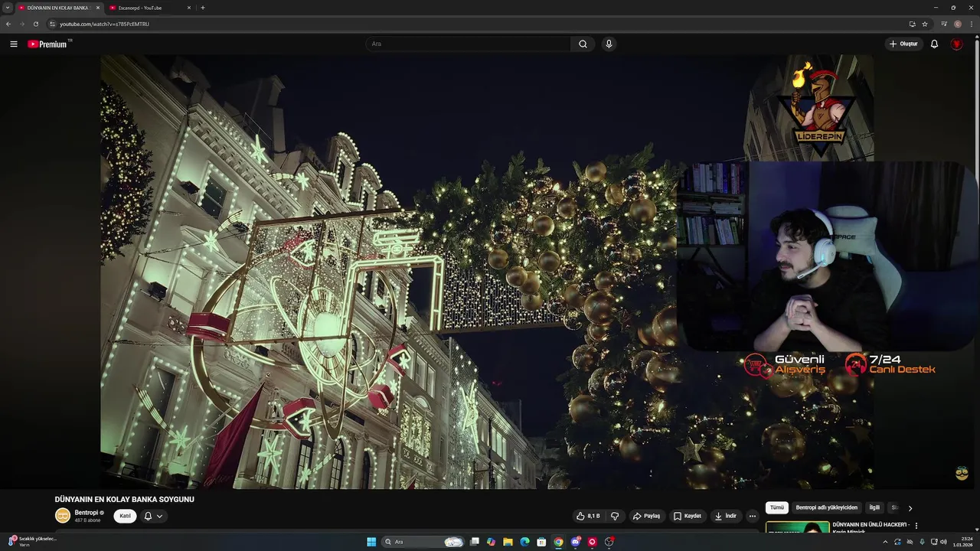The image size is (980, 551).
Task: Show next filter chips arrow
Action: pyautogui.click(x=910, y=508)
